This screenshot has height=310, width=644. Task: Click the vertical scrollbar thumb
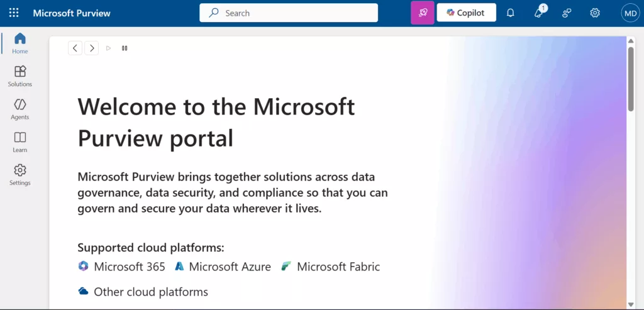coord(631,79)
